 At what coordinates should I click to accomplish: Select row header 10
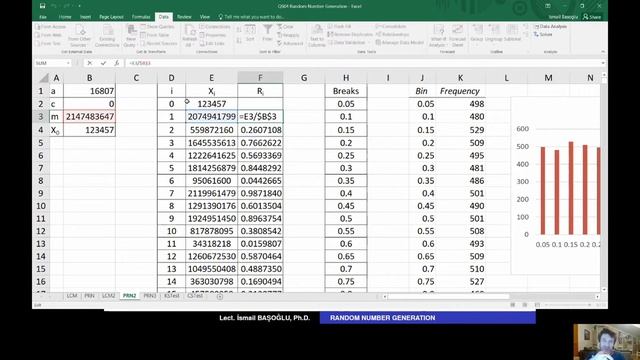point(41,206)
